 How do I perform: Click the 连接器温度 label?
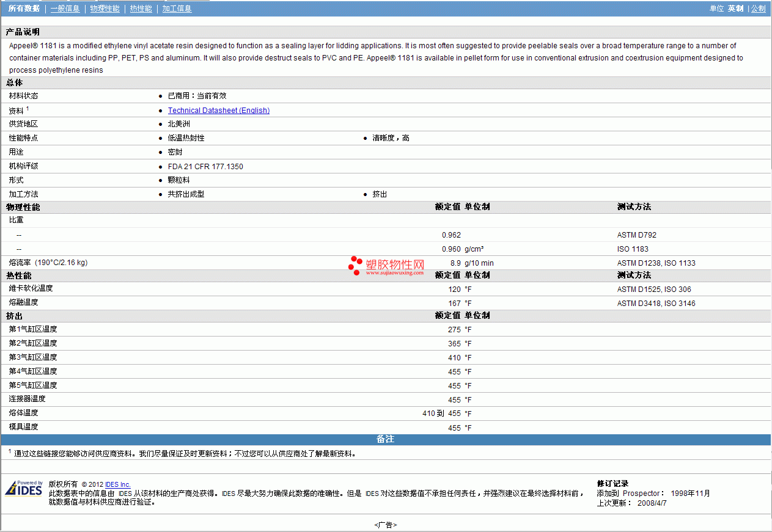click(27, 399)
